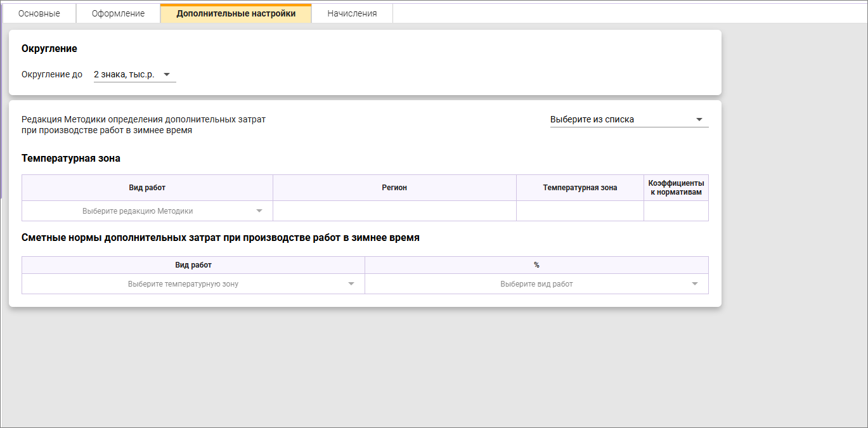Click the Температурная зона column header
Viewport: 868px width, 428px height.
tap(580, 188)
